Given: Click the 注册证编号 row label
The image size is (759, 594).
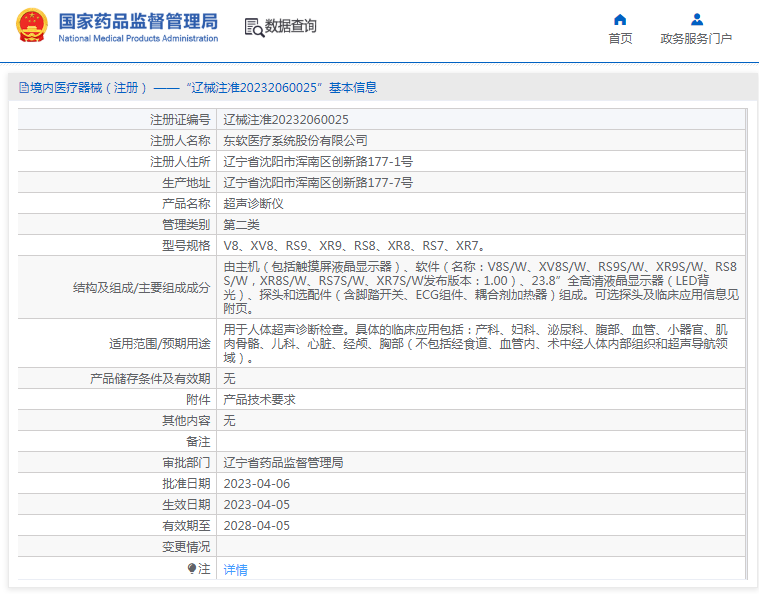Looking at the screenshot, I should coord(180,120).
